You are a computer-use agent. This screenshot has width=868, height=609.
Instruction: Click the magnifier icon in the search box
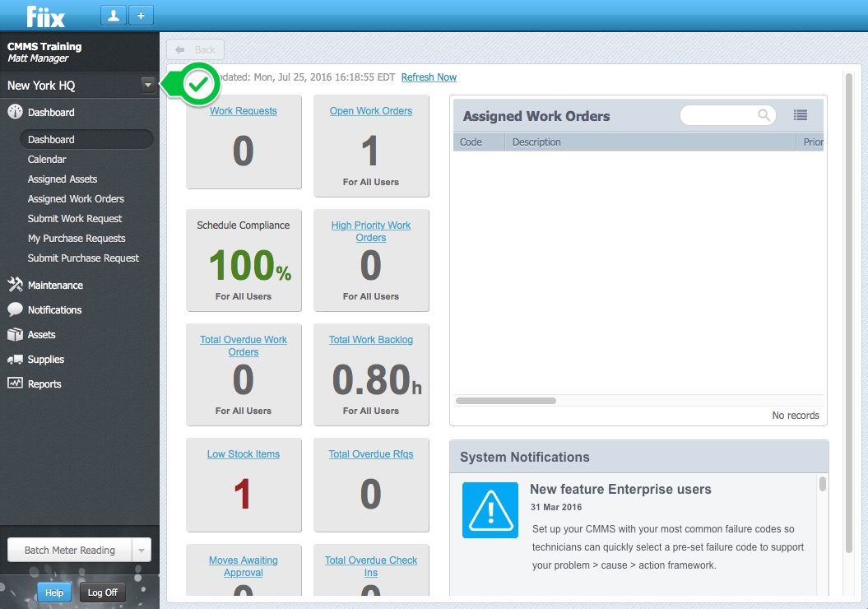pyautogui.click(x=764, y=115)
